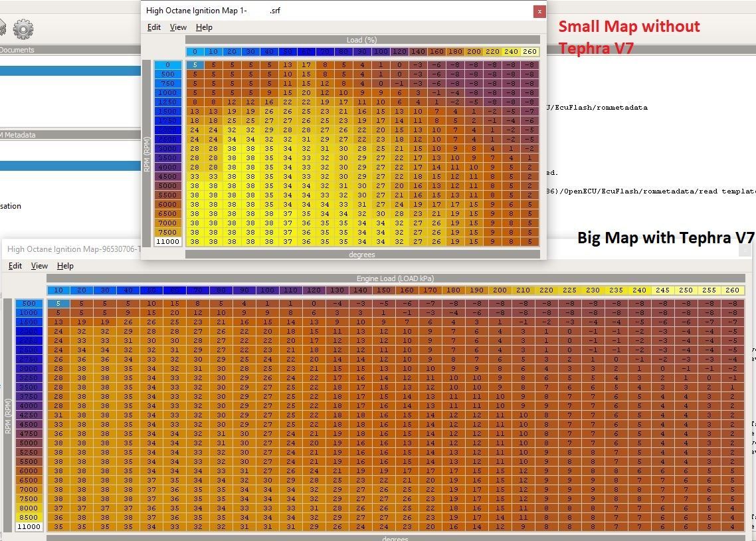The image size is (756, 541).
Task: Click the Engine Load (LOAD kPa) axis label
Action: 395,278
